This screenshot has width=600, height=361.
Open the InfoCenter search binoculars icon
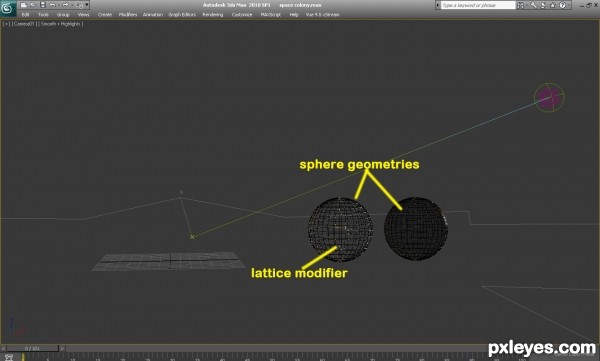coord(520,5)
